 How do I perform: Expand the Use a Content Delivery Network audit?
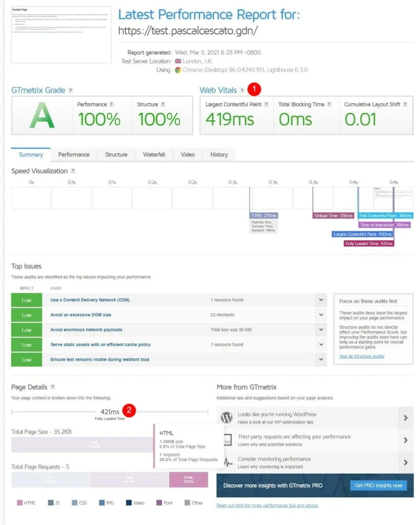click(x=321, y=300)
